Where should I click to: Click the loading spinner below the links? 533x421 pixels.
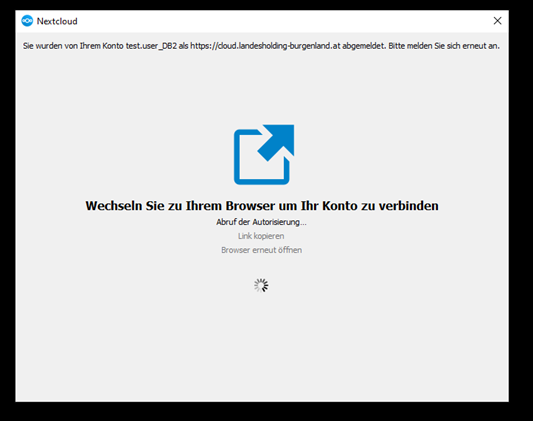point(261,285)
